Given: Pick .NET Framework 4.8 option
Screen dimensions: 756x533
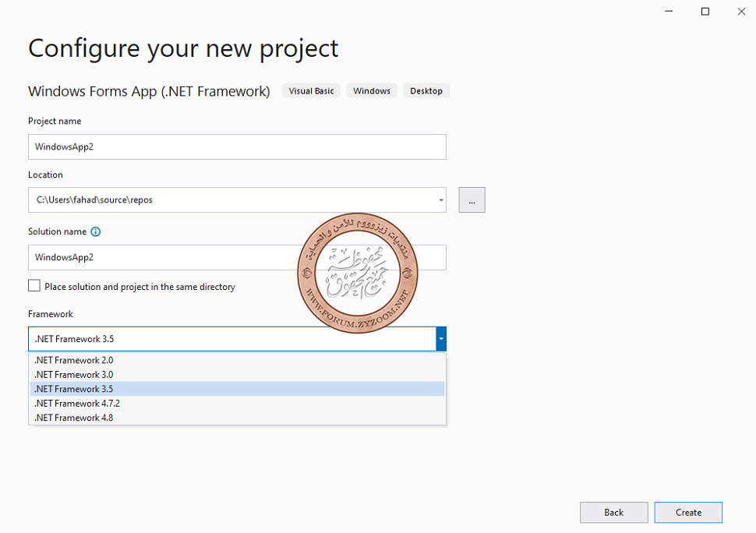Looking at the screenshot, I should click(237, 418).
